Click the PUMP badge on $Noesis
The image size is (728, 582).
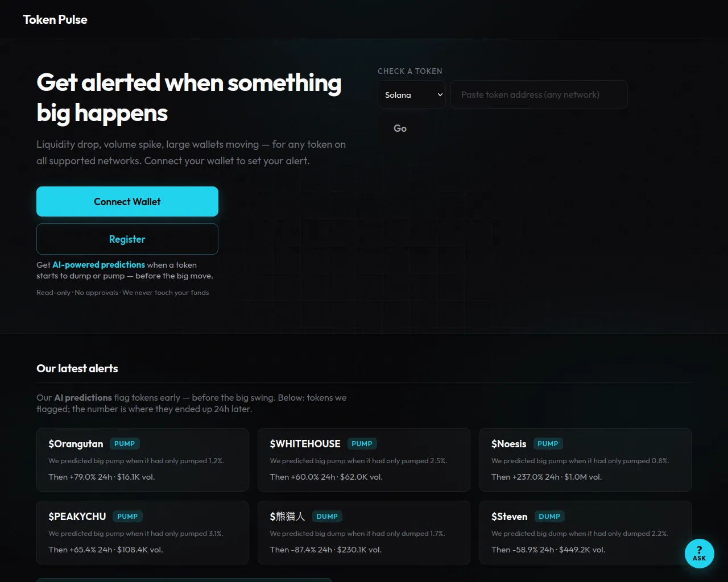(x=548, y=444)
